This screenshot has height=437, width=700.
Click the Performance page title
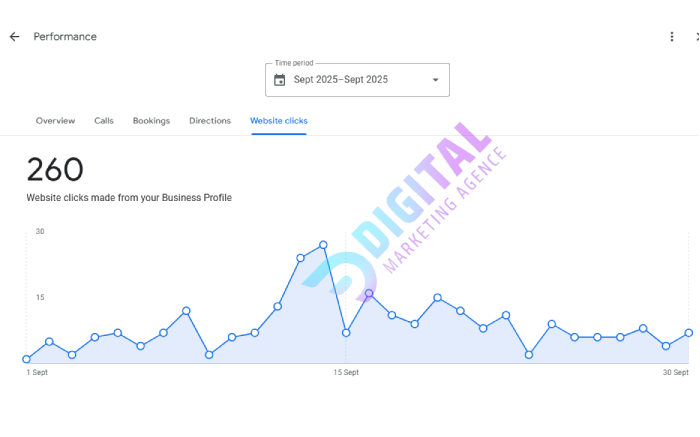coord(65,37)
